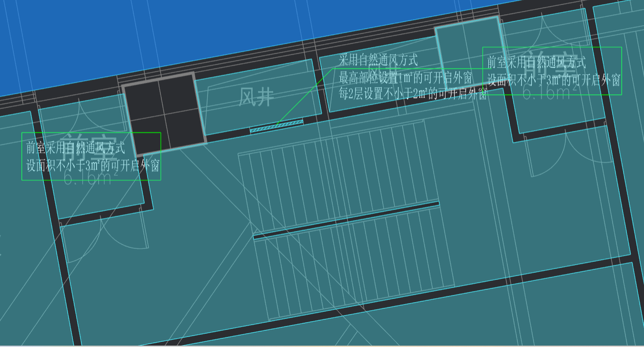The image size is (644, 347).
Task: Pick the dark divider between stair flights
Action: click(346, 219)
